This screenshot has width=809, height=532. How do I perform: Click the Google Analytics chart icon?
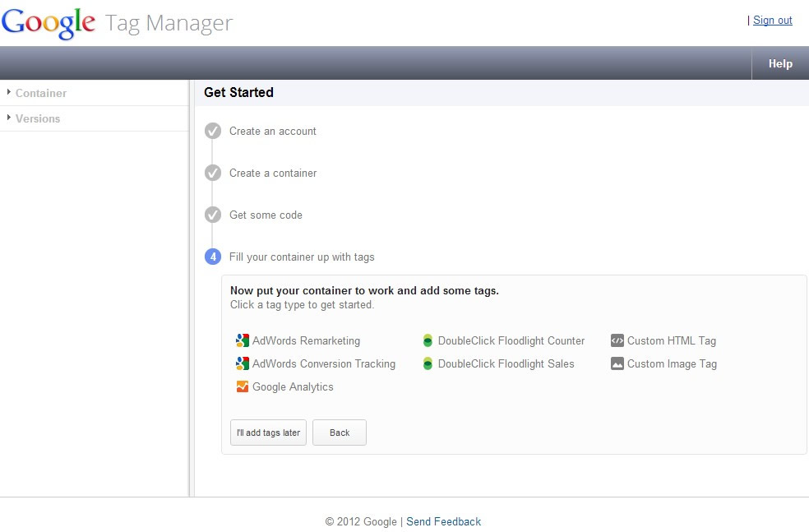[x=242, y=386]
